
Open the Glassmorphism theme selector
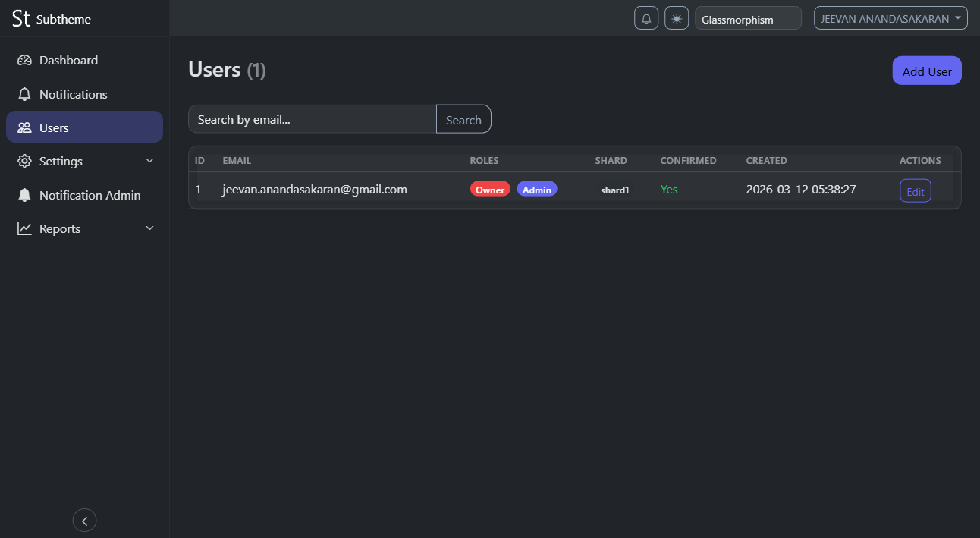(x=748, y=18)
